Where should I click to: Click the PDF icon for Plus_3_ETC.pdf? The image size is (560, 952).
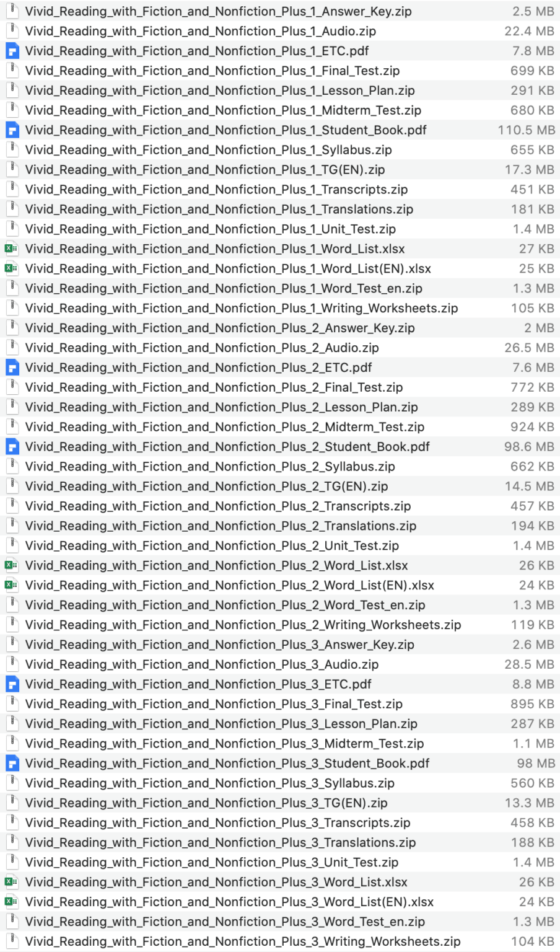pos(12,684)
